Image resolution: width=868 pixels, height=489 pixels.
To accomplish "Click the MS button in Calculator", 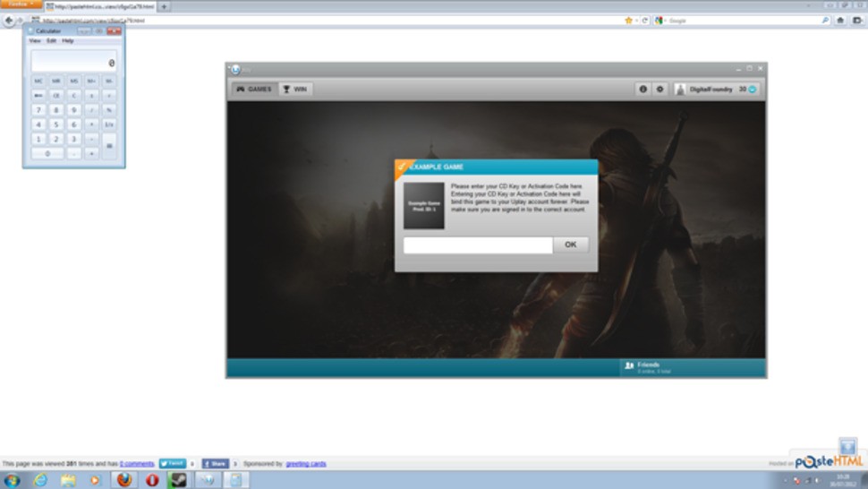I will click(73, 81).
